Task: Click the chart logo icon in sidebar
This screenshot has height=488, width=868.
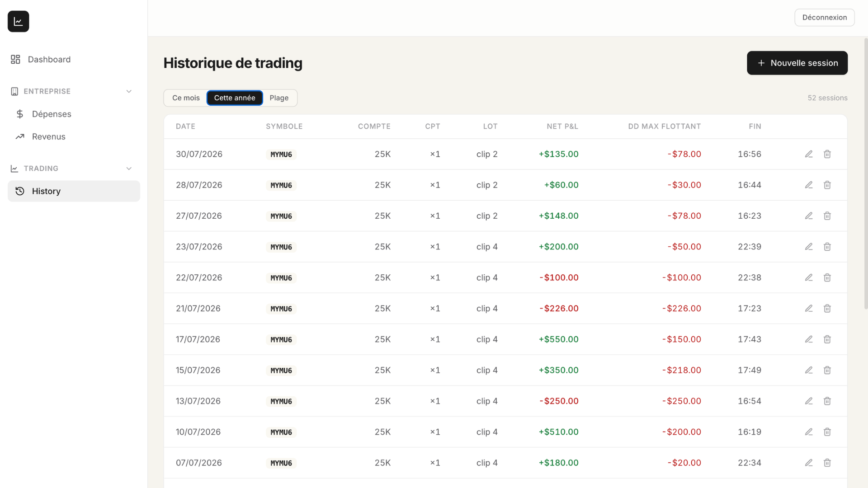Action: 18,21
